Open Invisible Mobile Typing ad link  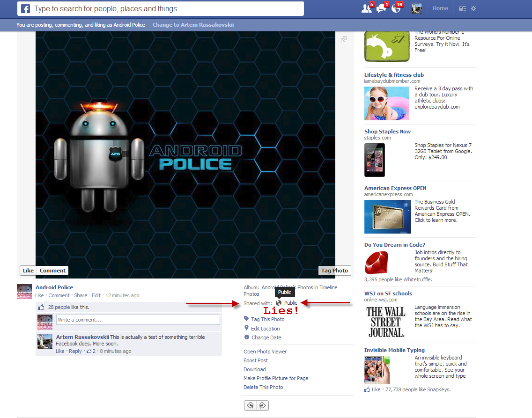395,350
